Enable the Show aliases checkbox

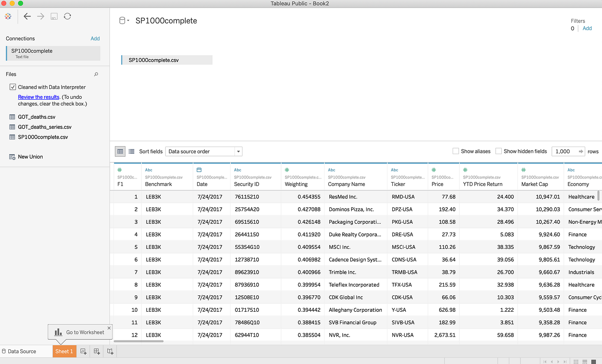tap(456, 151)
